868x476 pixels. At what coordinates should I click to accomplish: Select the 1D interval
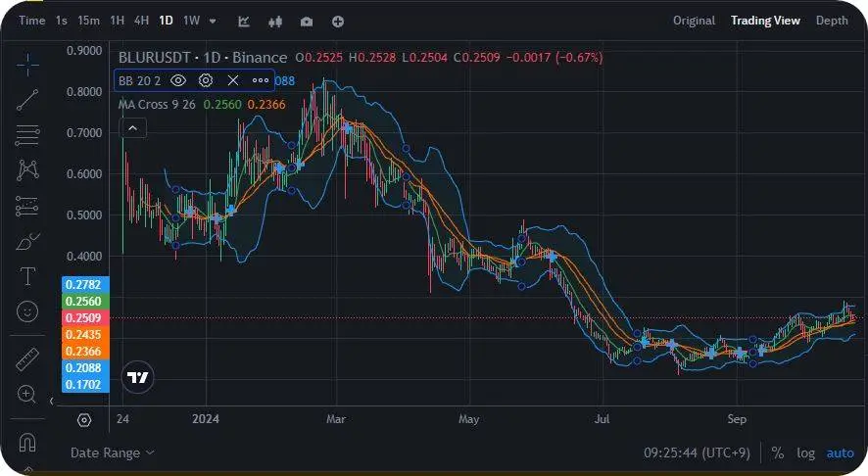pos(167,21)
